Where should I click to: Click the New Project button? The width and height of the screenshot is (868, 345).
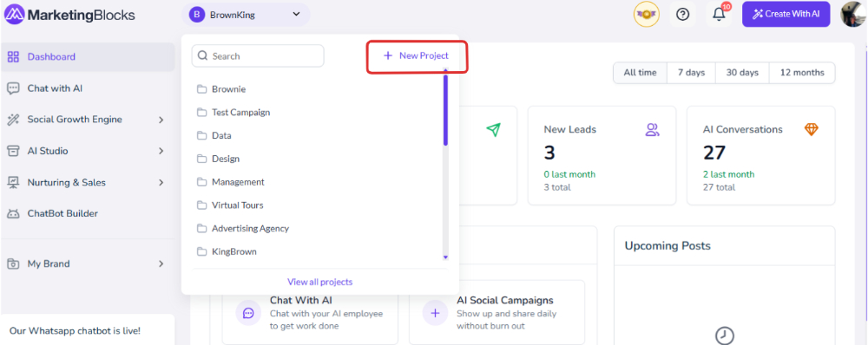tap(417, 55)
